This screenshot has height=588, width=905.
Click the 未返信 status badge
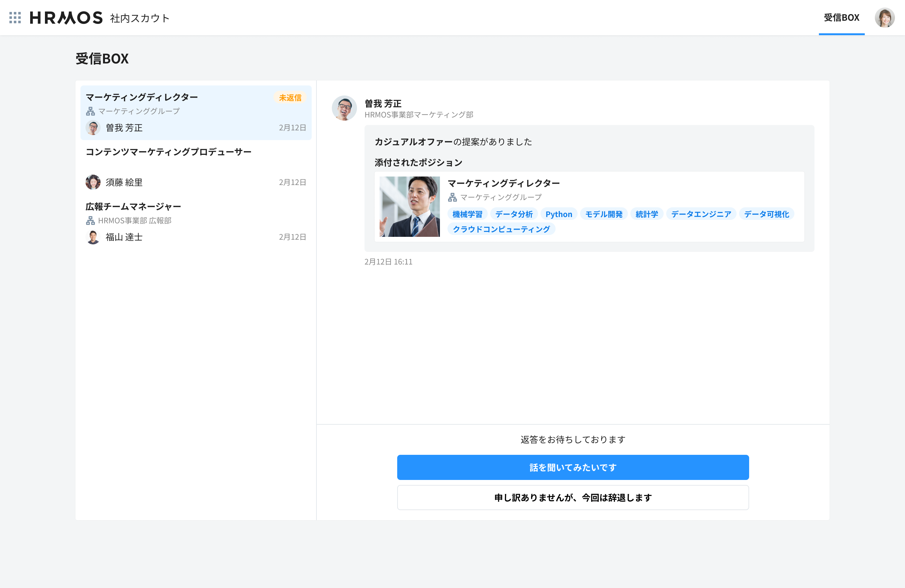[290, 97]
